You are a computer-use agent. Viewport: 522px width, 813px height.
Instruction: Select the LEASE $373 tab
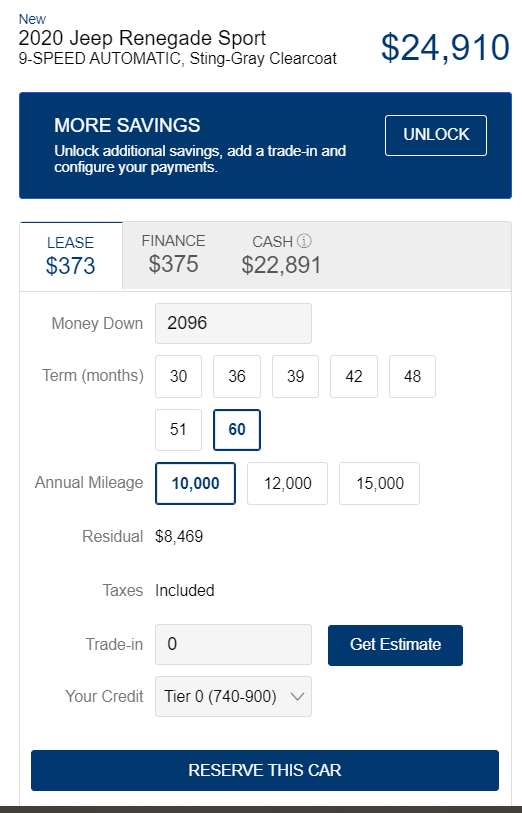[70, 255]
